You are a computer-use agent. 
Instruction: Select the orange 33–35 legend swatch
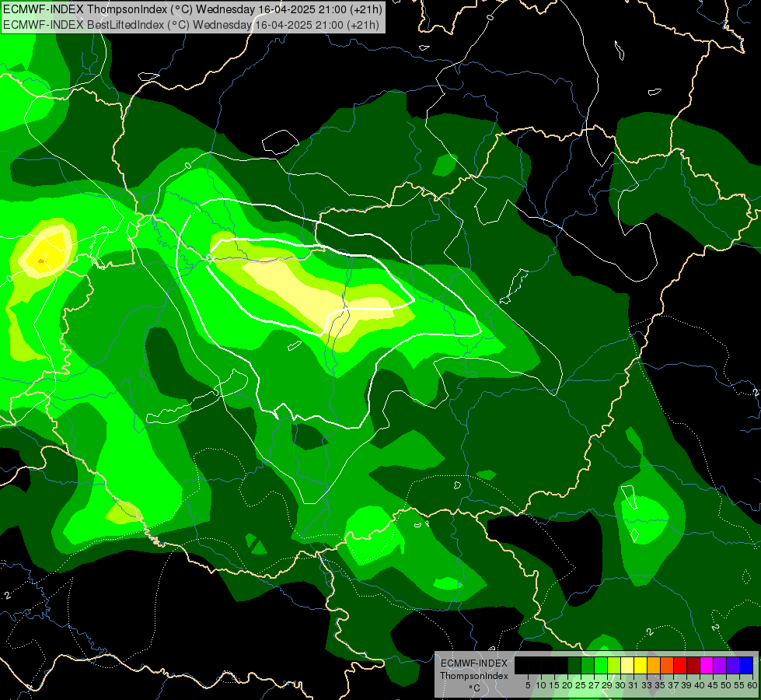(654, 666)
